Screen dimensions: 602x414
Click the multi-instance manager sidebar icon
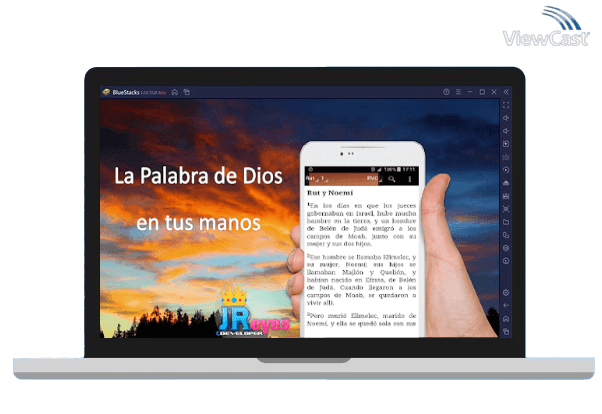506,248
